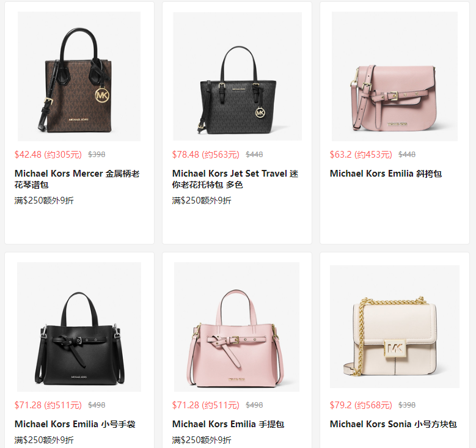
Task: Select the black Emilia small satchel picture
Action: coord(79,327)
